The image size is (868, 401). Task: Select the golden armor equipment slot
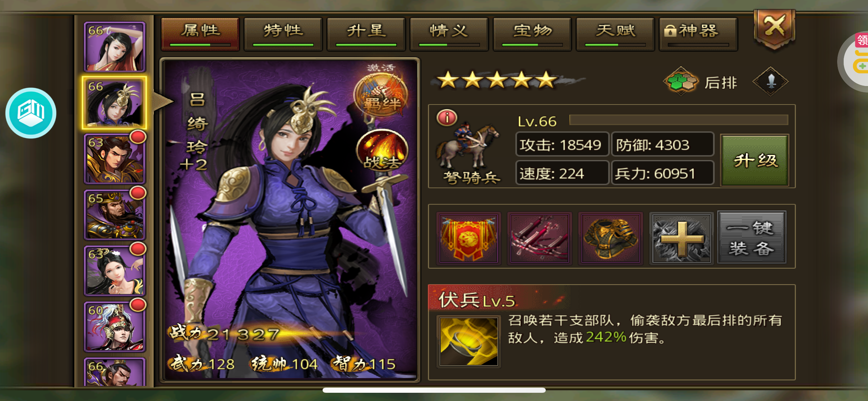pos(611,238)
